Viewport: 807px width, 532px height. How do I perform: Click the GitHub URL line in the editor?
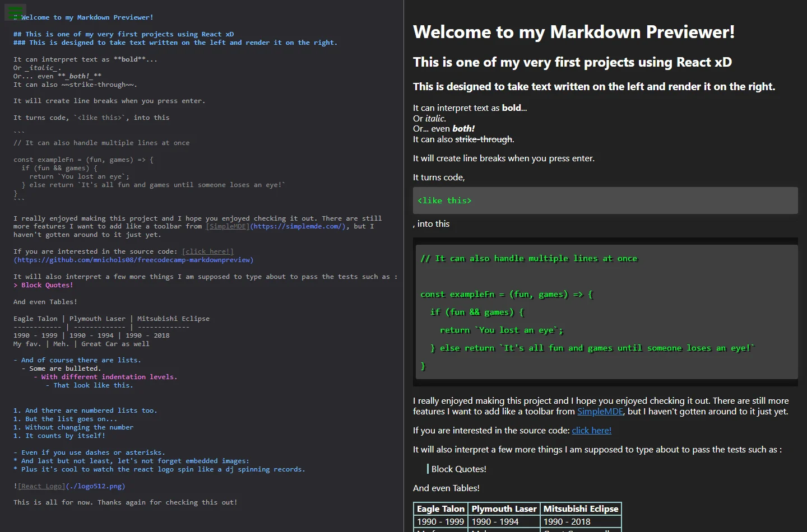coord(133,260)
